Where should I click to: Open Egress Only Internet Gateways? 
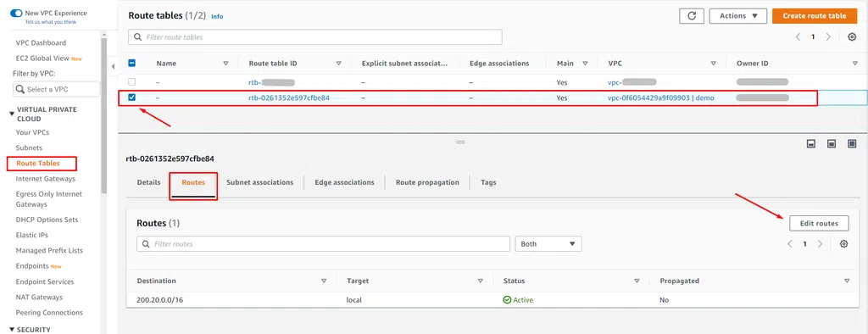click(48, 199)
